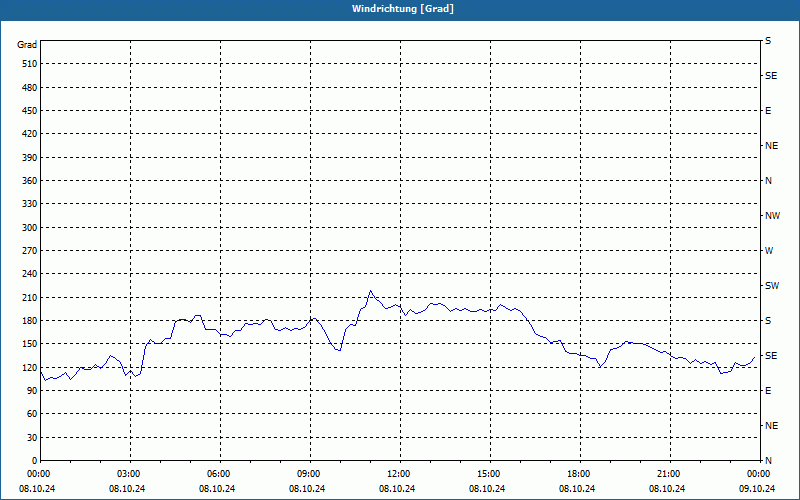
Task: Select the 15:00 time label
Action: pyautogui.click(x=490, y=474)
